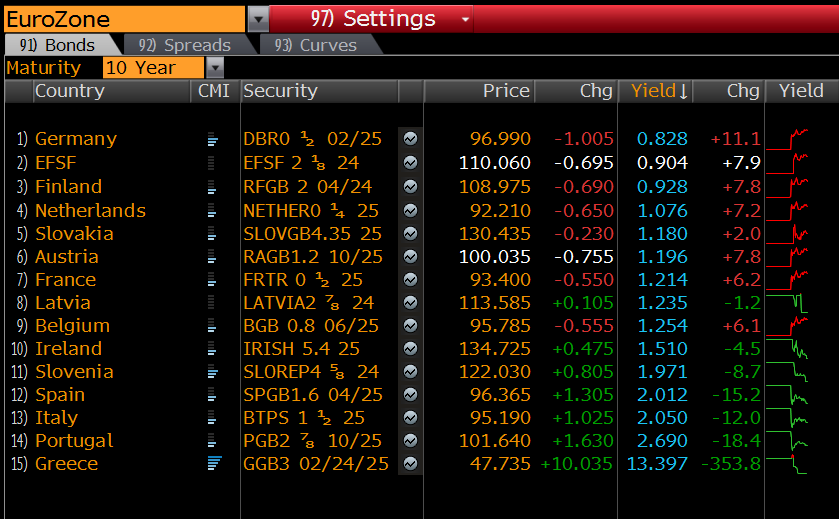Open the Greece yield sparkline chart
Screen dimensions: 839x519
[x=787, y=464]
